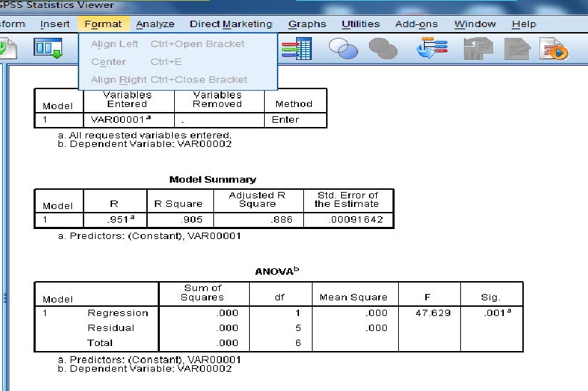
Task: Click the Go to Data grid icon
Action: 297,49
